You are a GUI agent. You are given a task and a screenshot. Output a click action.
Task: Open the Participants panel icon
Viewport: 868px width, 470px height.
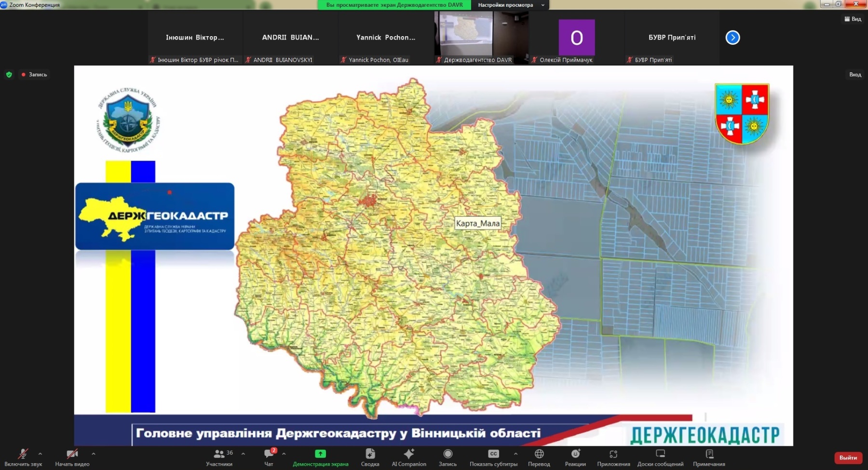pos(219,454)
